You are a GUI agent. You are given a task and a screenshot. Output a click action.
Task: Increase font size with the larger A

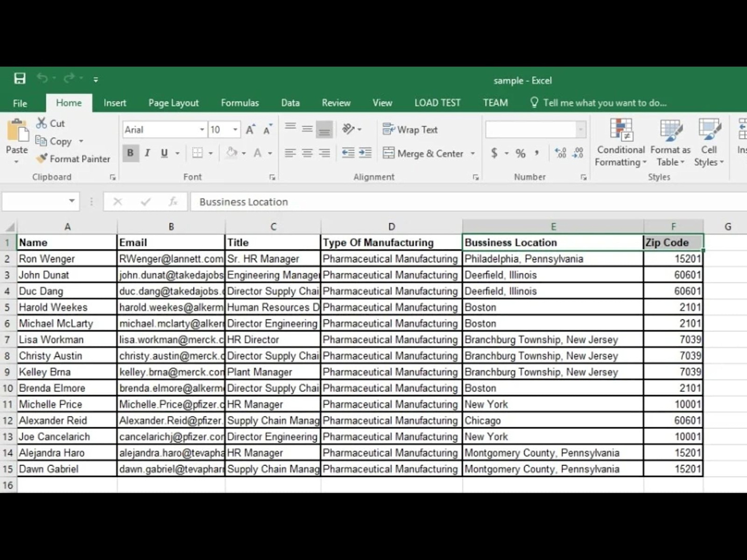[250, 130]
